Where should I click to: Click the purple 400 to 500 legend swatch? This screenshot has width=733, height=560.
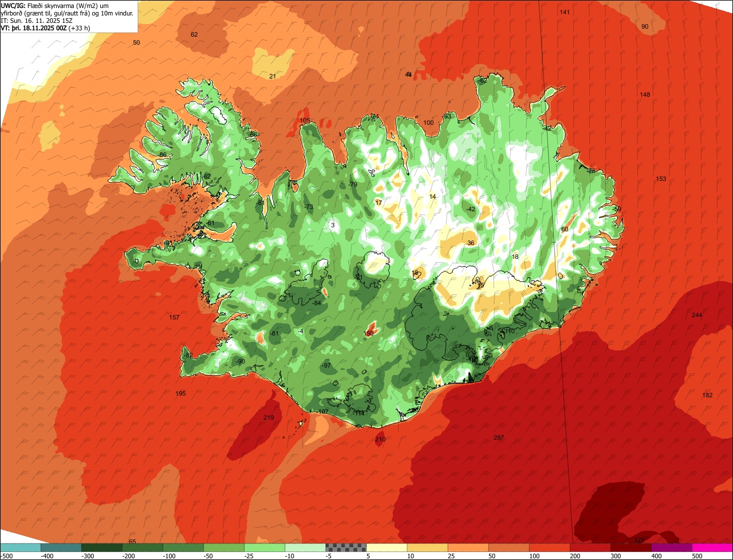671,548
